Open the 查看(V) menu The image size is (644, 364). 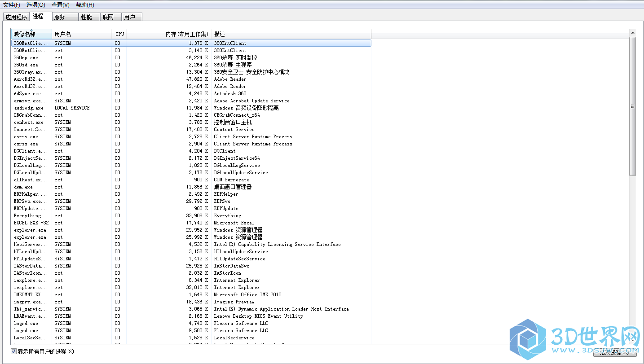61,5
